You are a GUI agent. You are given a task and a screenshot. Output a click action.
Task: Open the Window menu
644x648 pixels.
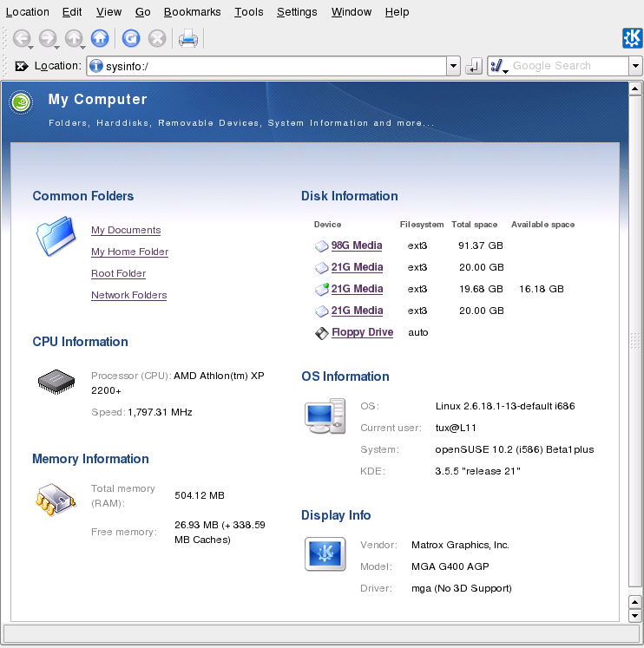(352, 12)
